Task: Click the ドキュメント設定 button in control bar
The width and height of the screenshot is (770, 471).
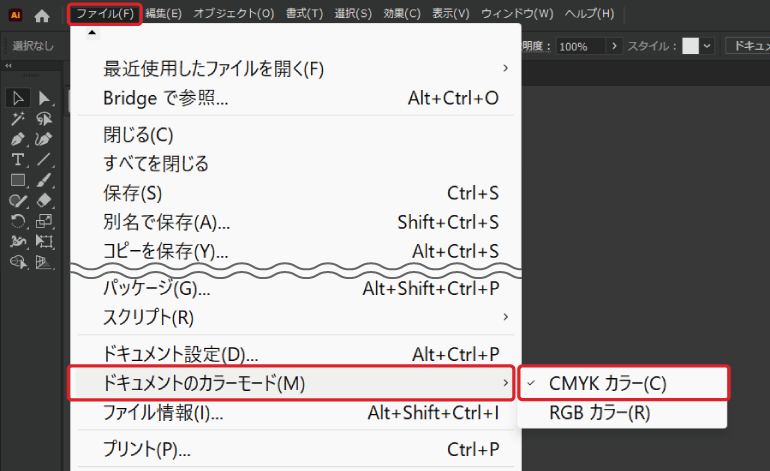Action: point(748,46)
